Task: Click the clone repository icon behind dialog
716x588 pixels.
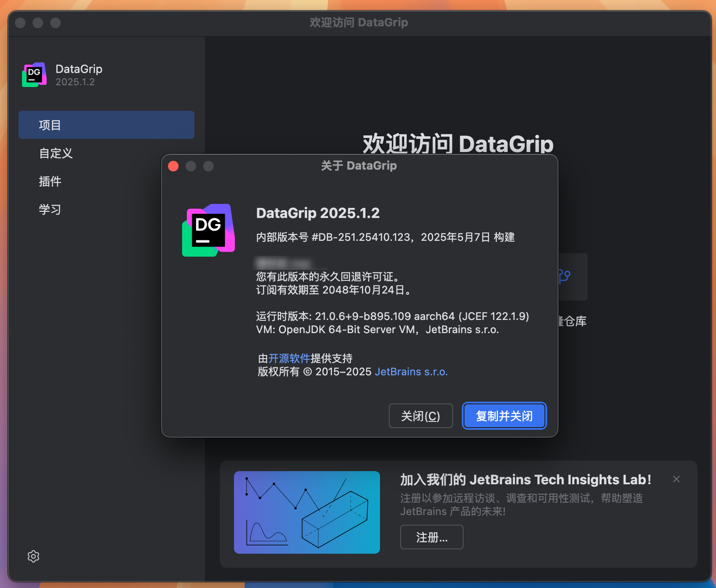Action: (x=565, y=276)
